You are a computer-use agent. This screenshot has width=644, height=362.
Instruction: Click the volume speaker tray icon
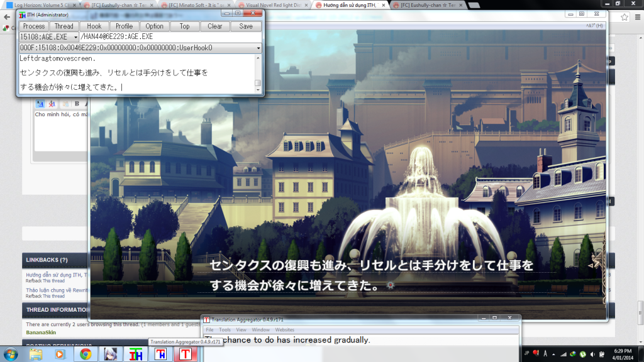(592, 354)
